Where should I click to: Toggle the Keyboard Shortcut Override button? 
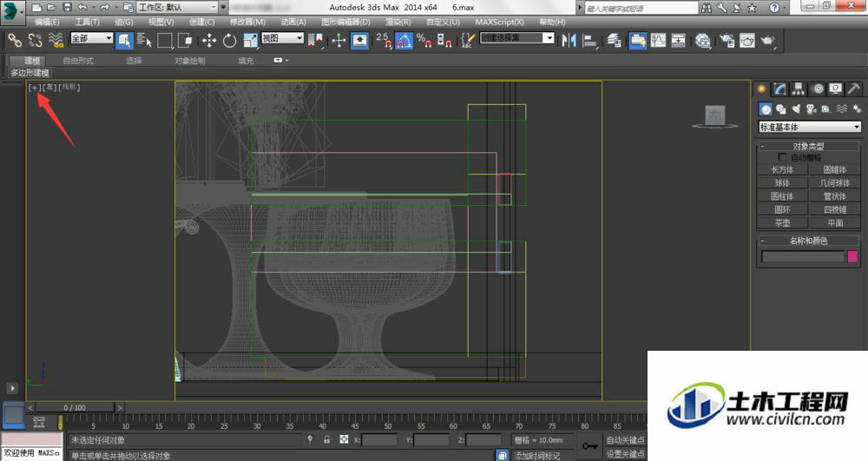pos(360,41)
